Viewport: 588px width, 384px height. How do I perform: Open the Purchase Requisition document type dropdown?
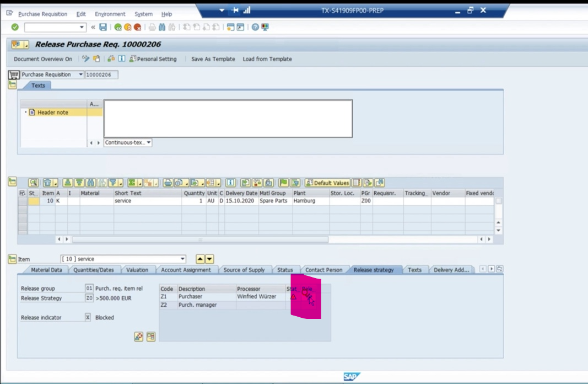[x=80, y=74]
